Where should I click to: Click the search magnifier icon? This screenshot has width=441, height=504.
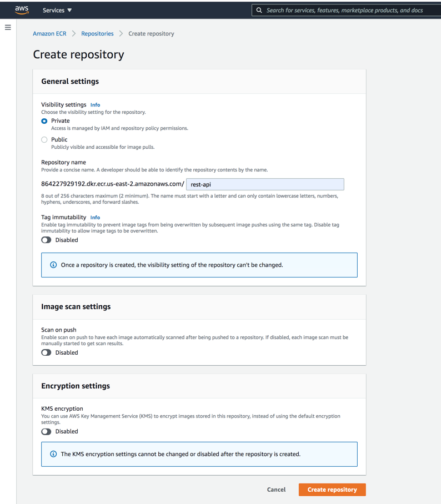[259, 10]
